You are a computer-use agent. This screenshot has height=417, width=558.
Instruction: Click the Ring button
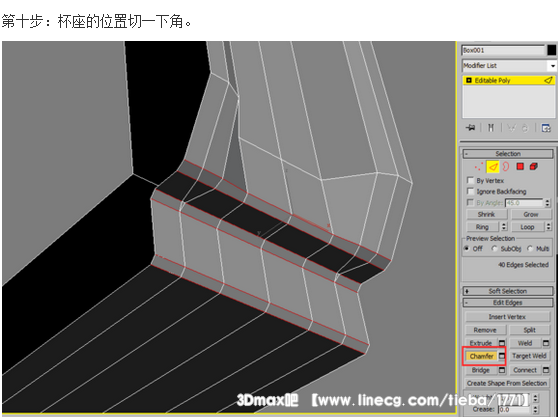tap(483, 227)
